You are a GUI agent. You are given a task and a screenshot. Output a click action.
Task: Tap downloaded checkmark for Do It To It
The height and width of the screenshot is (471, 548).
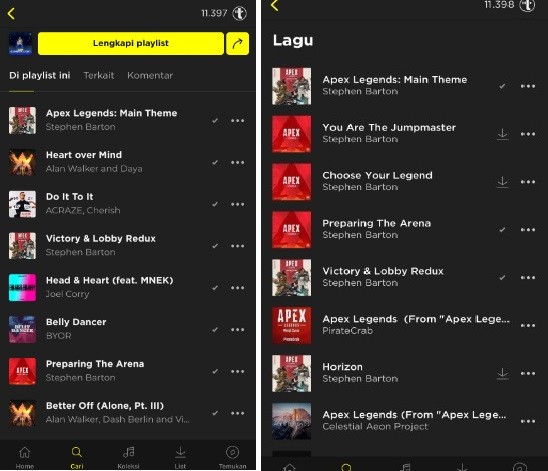pyautogui.click(x=215, y=204)
